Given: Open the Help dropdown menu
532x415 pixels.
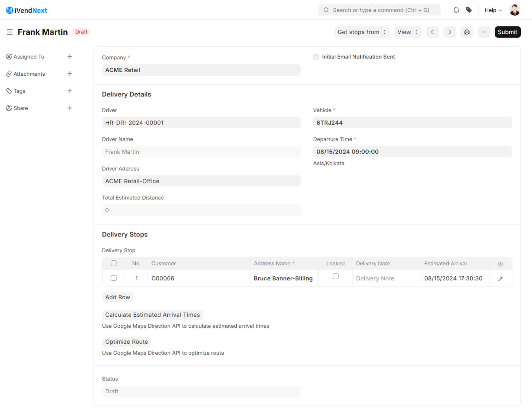Looking at the screenshot, I should [x=493, y=10].
